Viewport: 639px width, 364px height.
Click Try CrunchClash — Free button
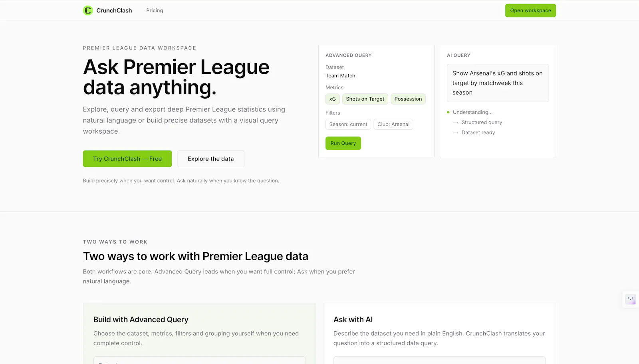(127, 159)
